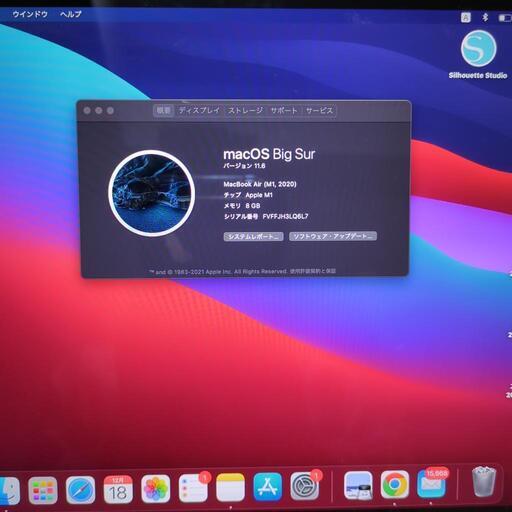The height and width of the screenshot is (512, 512).
Task: Click the Bluetooth icon in the menu bar
Action: coord(485,17)
